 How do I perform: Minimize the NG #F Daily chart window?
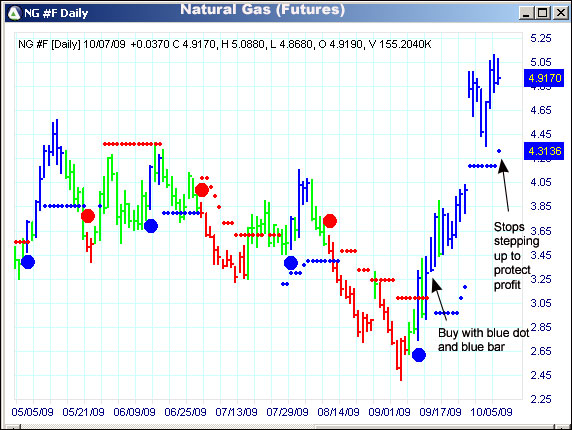click(x=526, y=13)
